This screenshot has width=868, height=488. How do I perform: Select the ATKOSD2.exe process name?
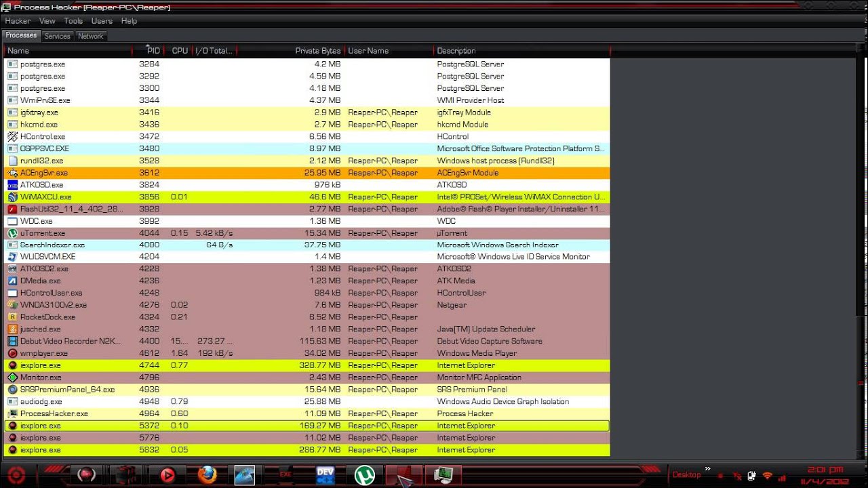(x=44, y=269)
